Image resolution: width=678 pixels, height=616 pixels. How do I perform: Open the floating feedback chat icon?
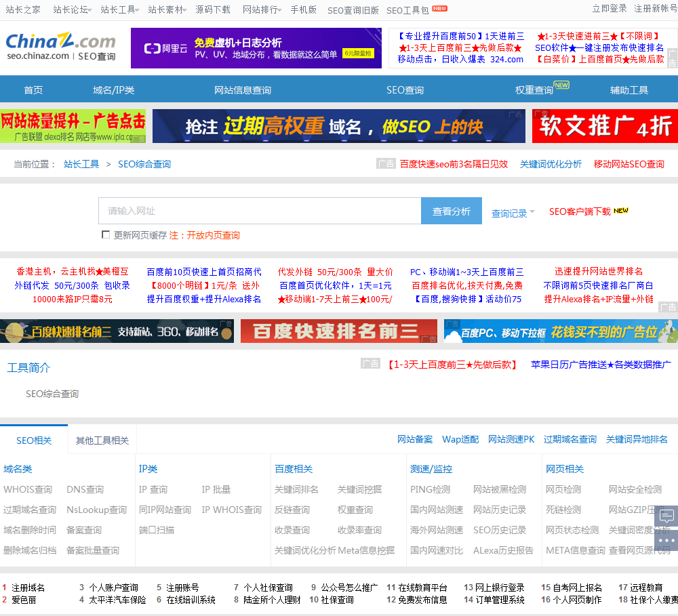[x=666, y=515]
